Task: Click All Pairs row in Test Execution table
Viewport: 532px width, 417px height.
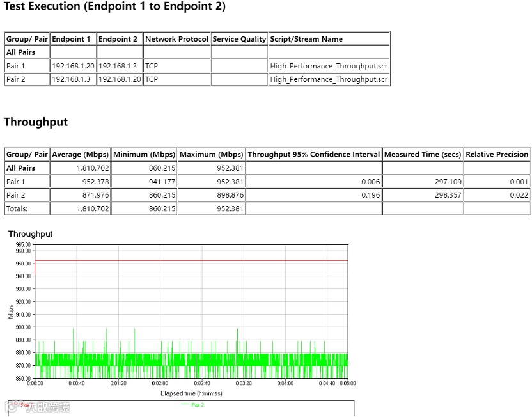Action: tap(197, 52)
